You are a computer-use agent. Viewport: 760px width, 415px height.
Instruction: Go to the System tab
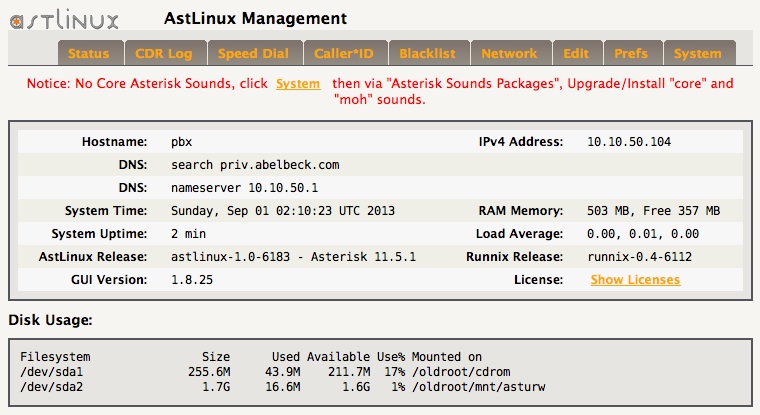point(698,53)
